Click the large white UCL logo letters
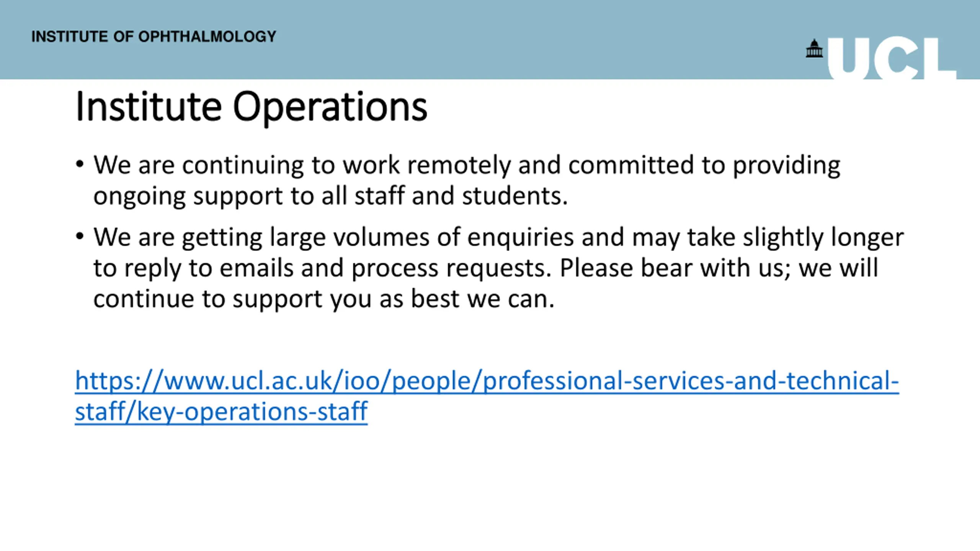 click(892, 58)
